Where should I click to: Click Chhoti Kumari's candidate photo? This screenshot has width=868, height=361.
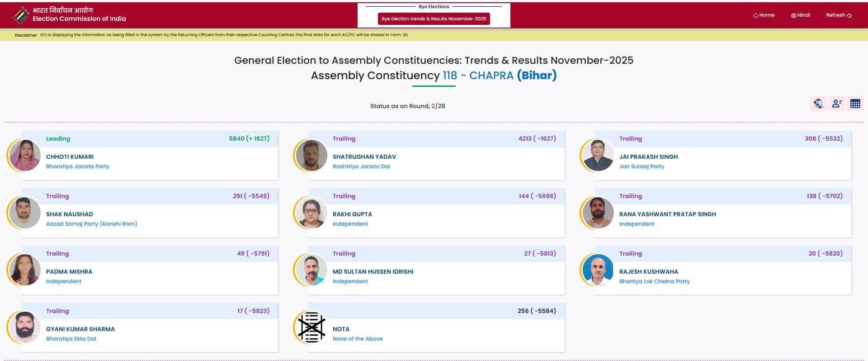pyautogui.click(x=25, y=155)
